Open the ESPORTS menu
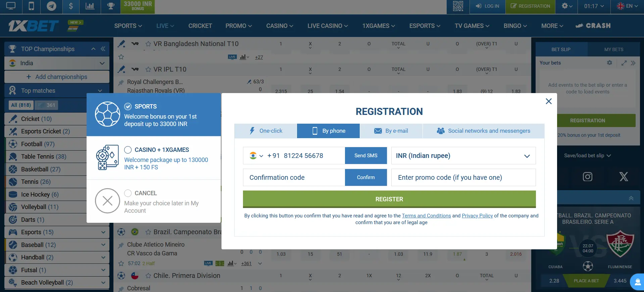This screenshot has width=644, height=292. 425,26
